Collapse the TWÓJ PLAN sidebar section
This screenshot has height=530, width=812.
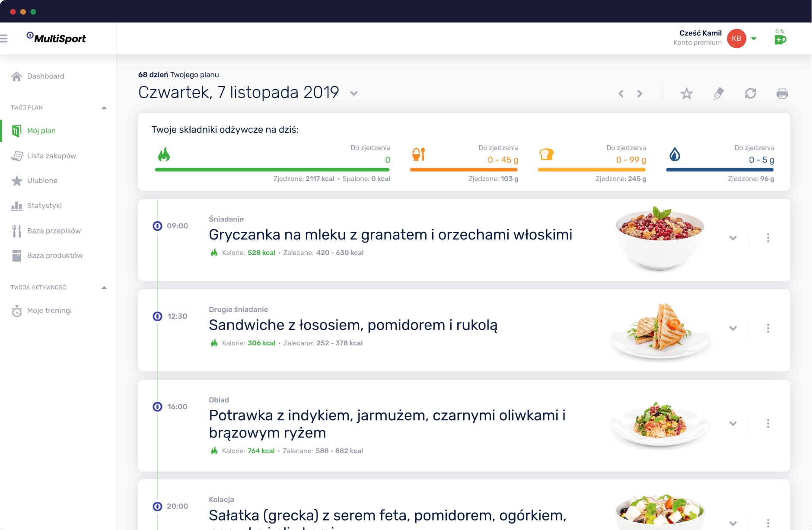pos(104,108)
